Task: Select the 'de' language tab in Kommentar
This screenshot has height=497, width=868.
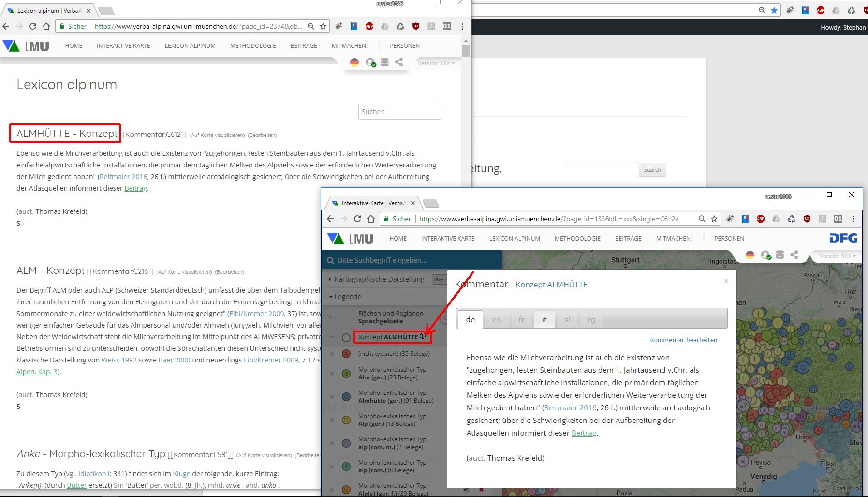Action: click(x=471, y=319)
